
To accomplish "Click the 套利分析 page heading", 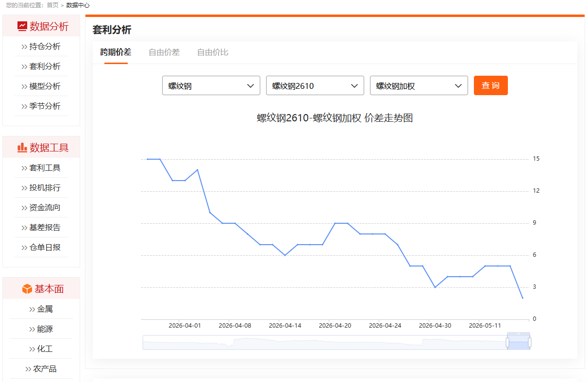I will 112,30.
